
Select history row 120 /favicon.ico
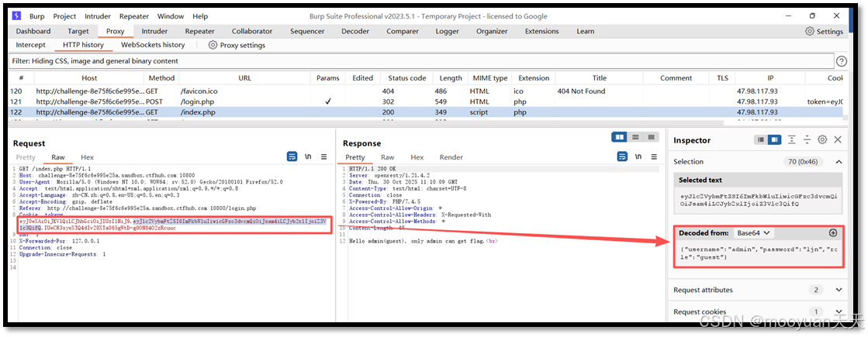[426, 91]
